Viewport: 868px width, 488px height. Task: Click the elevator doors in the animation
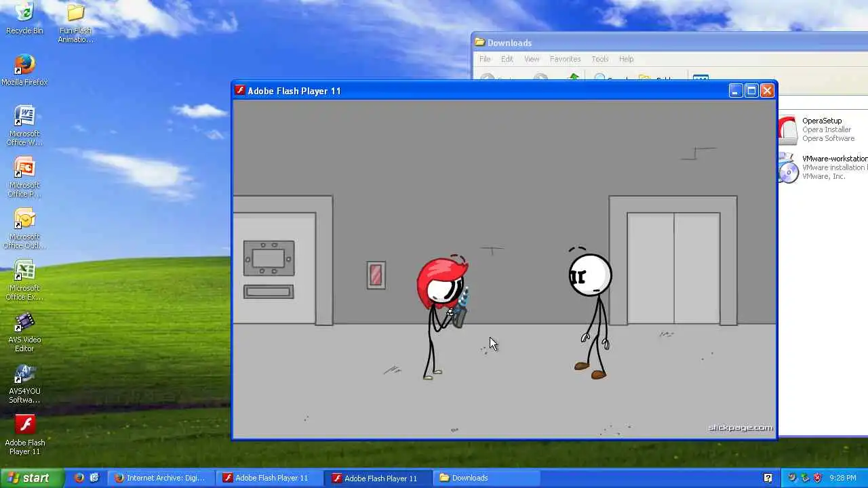tap(673, 268)
